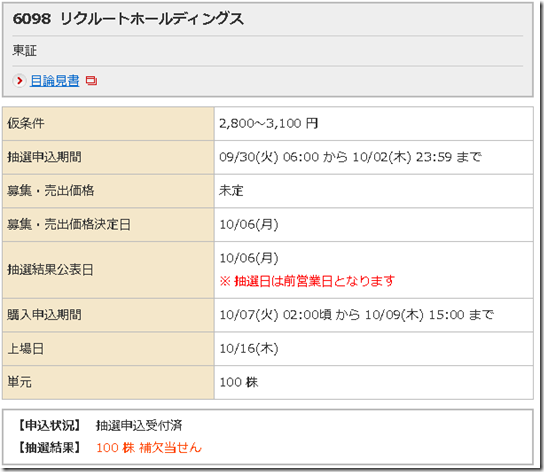Viewport: 544px width, 472px height.
Task: Select the period starting 10/07(火) 02:00頃
Action: (x=357, y=315)
